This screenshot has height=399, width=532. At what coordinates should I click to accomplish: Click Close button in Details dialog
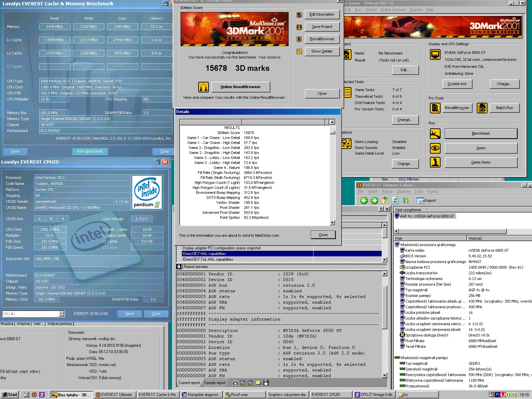click(323, 235)
